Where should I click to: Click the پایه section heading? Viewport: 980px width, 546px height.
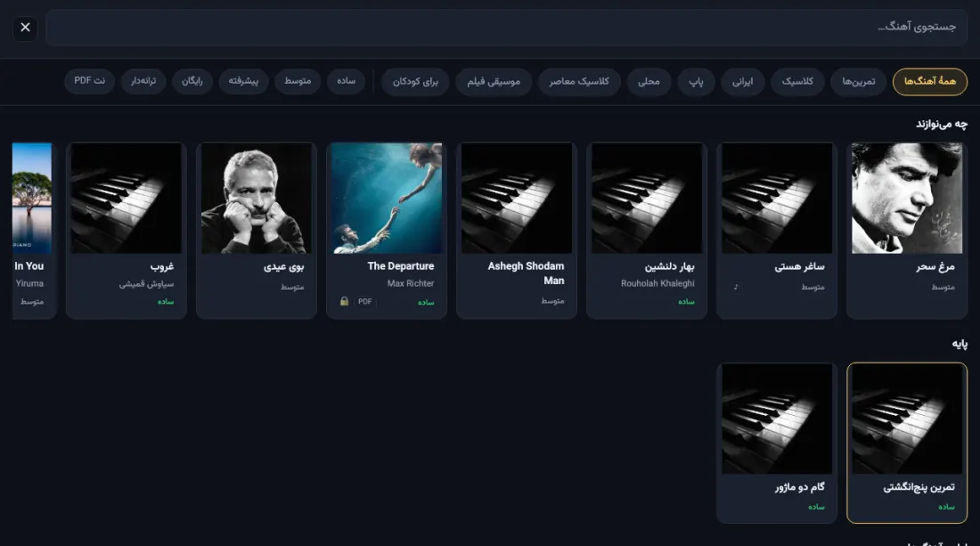(x=960, y=344)
